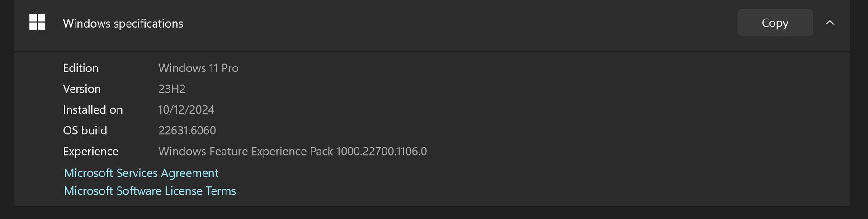Click the Windows logo icon
Image resolution: width=868 pixels, height=219 pixels.
(x=37, y=22)
